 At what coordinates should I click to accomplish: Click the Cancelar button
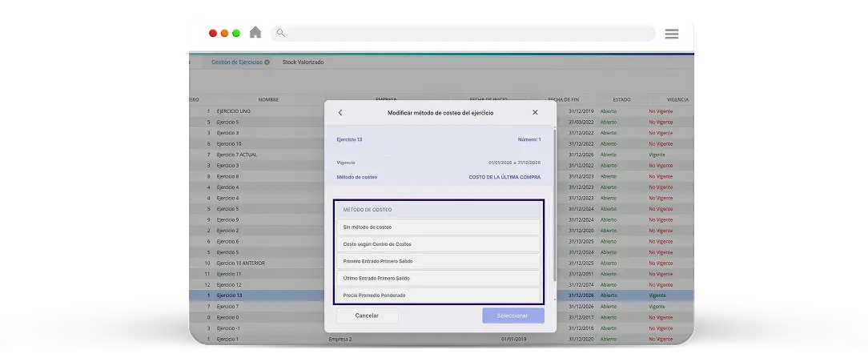pos(367,316)
